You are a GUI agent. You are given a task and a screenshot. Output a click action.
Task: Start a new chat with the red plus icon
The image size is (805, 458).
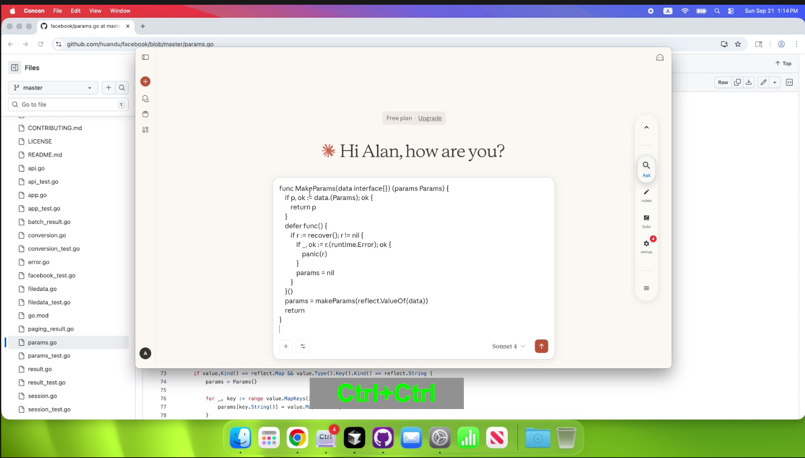145,81
